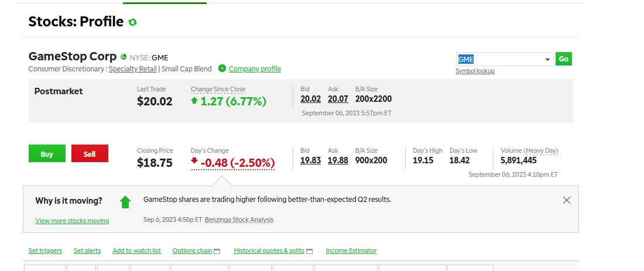Click the postmarket ask 20.07

pos(338,99)
